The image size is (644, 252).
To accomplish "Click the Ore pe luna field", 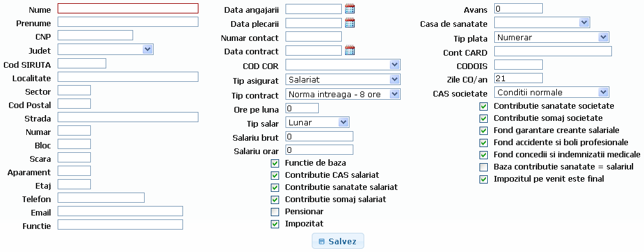I will [302, 108].
